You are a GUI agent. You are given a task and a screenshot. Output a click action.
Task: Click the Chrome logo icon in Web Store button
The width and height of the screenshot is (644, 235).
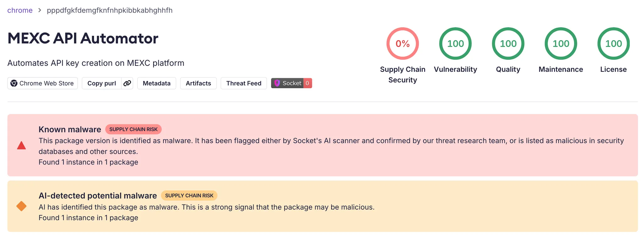[14, 83]
